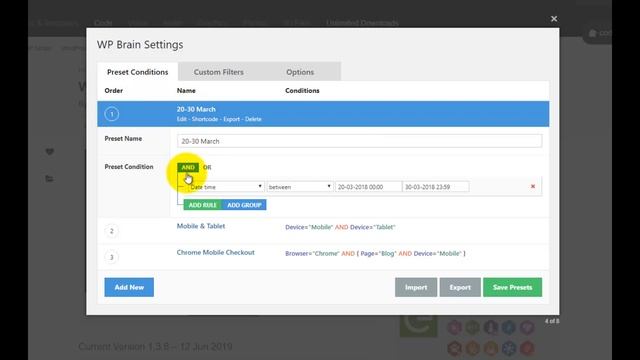Screen dimensions: 640x360
Task: Select the Preset Conditions tab
Action: pos(138,72)
